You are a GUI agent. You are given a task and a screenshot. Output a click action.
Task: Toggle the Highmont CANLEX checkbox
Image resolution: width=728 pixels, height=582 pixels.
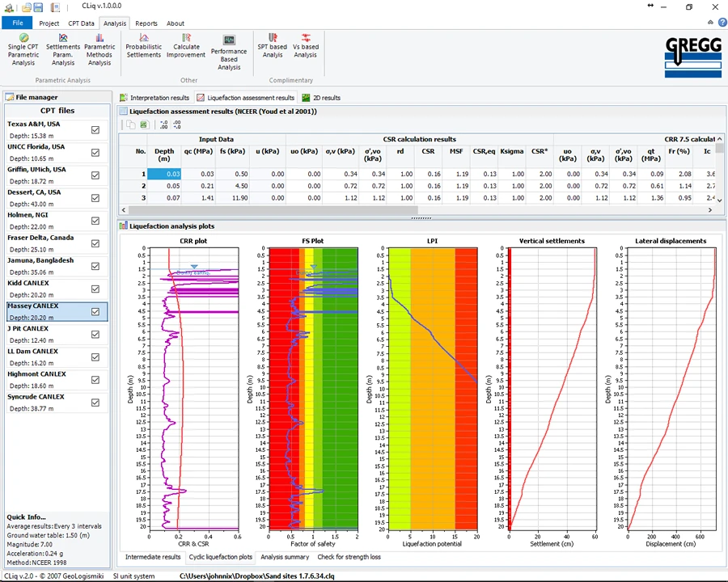95,380
